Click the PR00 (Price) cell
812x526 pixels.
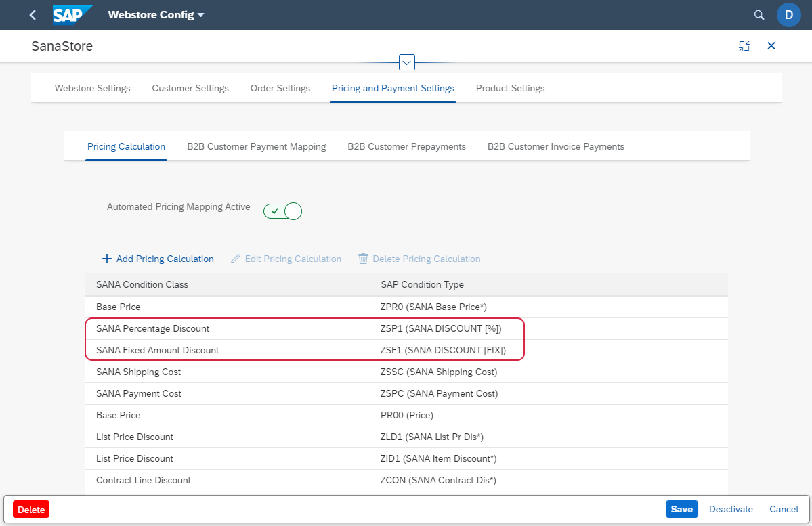pos(407,415)
